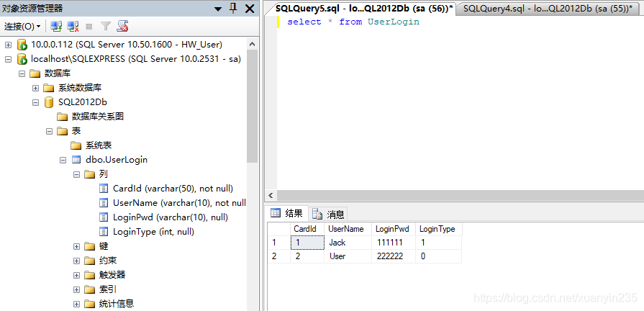Image resolution: width=644 pixels, height=311 pixels.
Task: Open the 连接(O) dropdown
Action: (x=22, y=27)
